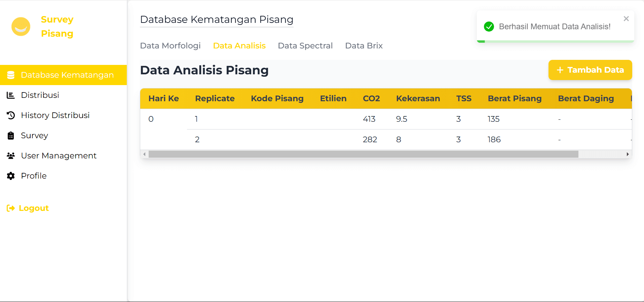644x302 pixels.
Task: Click the right arrow of the horizontal scrollbar
Action: pyautogui.click(x=628, y=154)
